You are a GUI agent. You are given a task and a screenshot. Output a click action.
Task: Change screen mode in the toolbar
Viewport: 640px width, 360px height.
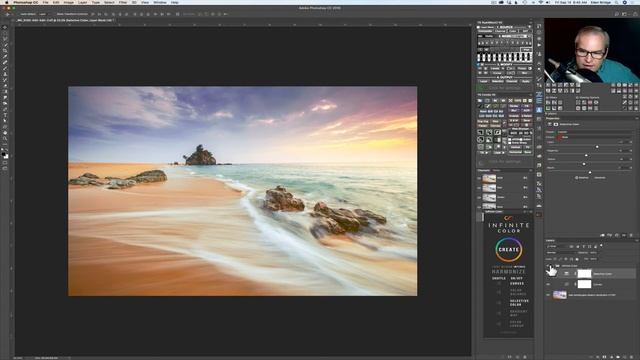5,169
